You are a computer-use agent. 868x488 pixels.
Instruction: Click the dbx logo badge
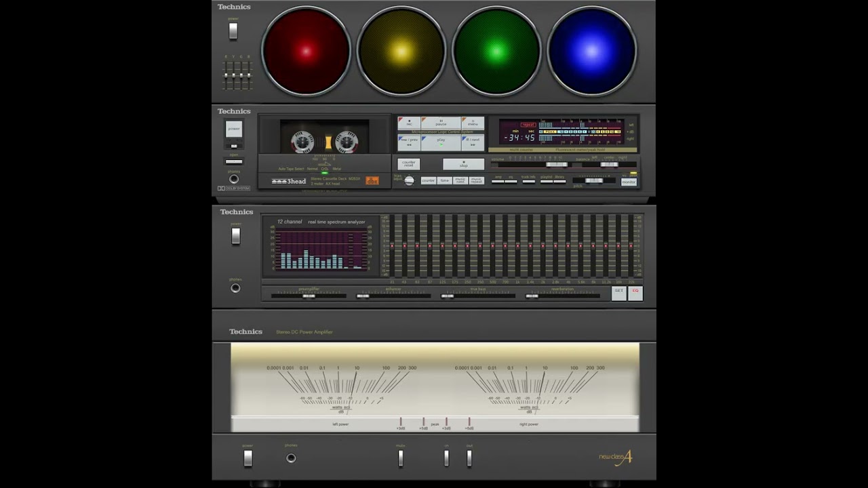click(x=372, y=181)
